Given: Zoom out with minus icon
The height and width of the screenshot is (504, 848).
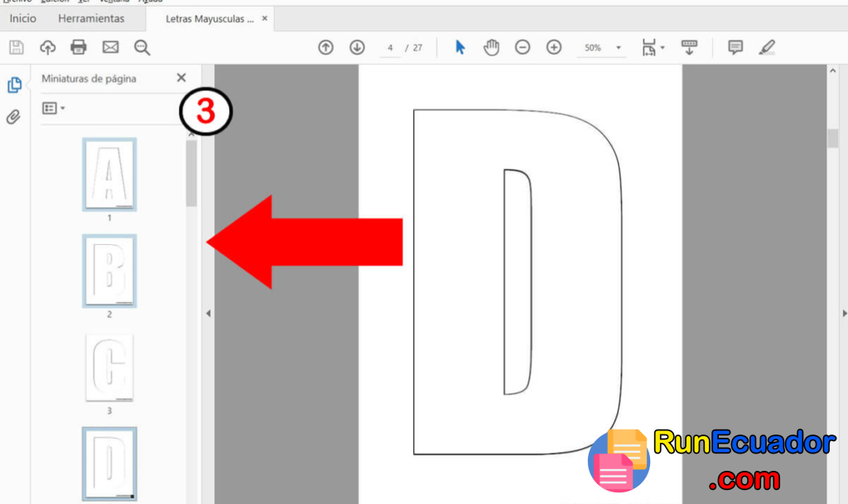Looking at the screenshot, I should (x=523, y=47).
